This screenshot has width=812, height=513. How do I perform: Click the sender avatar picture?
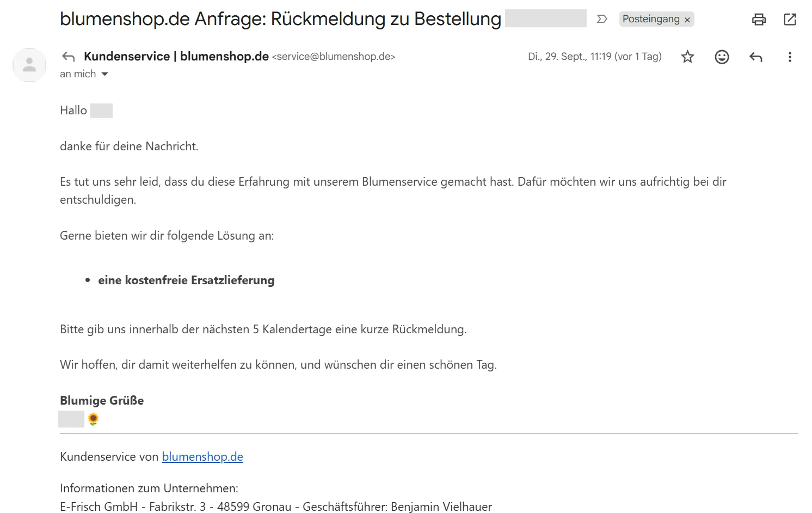click(x=29, y=65)
